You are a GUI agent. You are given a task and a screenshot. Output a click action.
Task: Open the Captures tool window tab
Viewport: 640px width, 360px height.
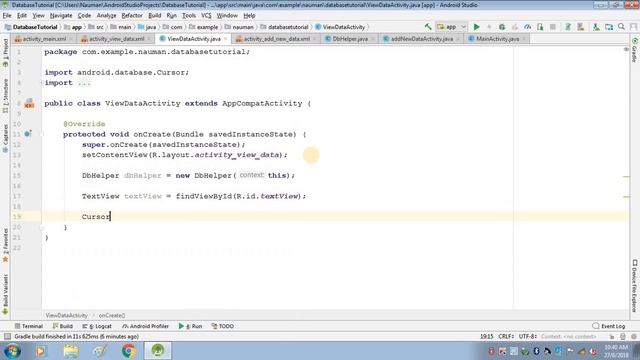point(5,139)
